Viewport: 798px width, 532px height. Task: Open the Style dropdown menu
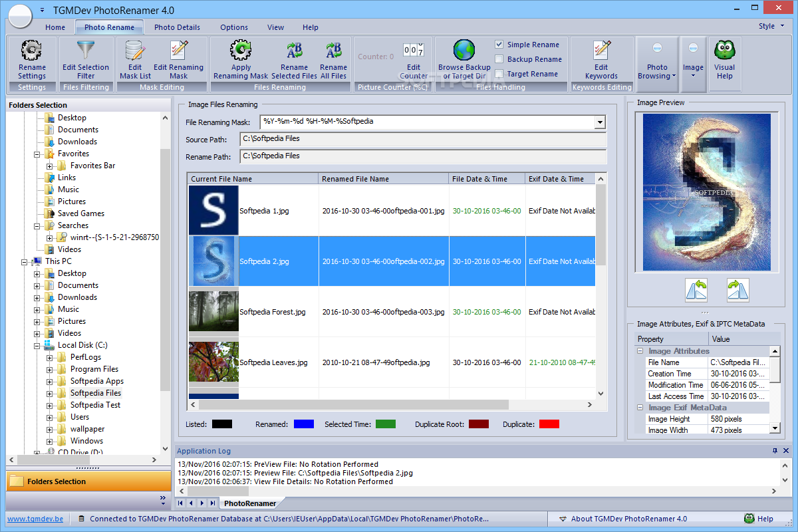(771, 27)
